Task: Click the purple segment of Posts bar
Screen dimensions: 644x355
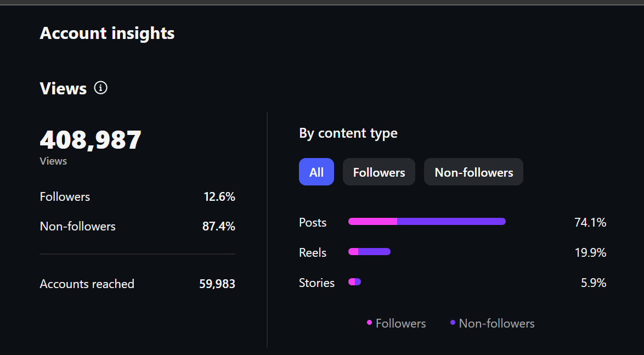Action: point(451,222)
